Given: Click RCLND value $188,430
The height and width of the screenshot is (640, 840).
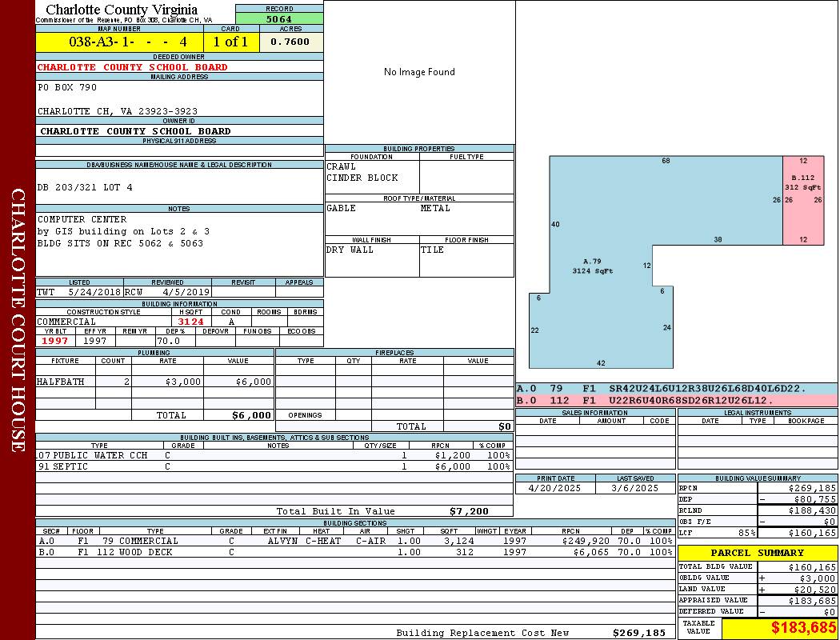Looking at the screenshot, I should pos(812,510).
